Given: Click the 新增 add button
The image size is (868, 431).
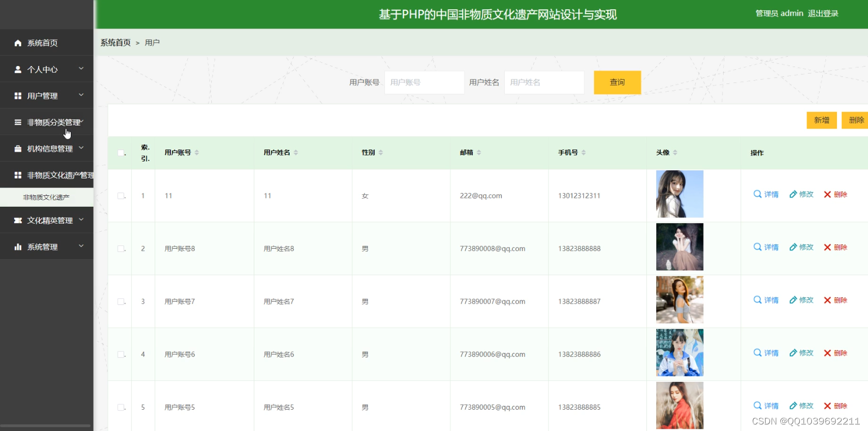Looking at the screenshot, I should (821, 120).
